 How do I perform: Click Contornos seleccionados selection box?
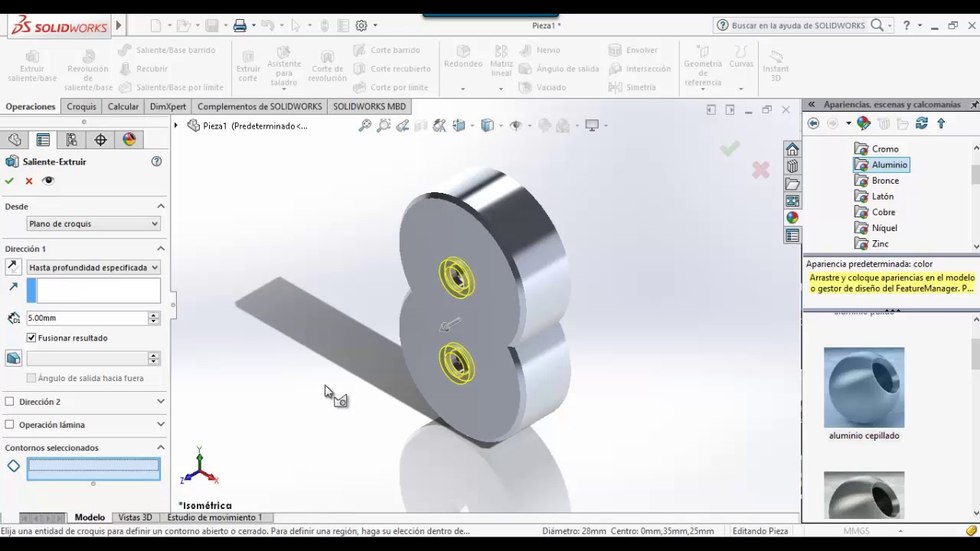tap(93, 468)
